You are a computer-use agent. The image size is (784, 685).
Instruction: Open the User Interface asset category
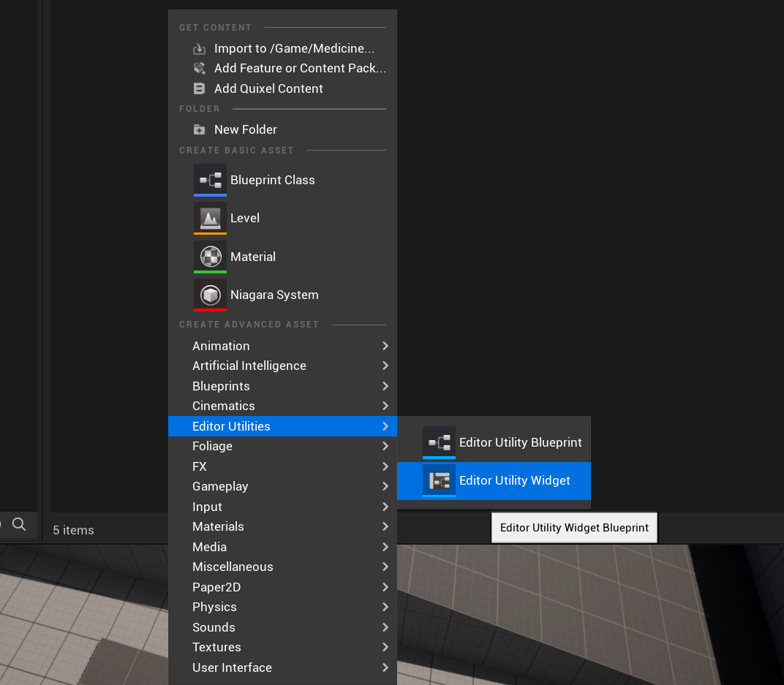pos(282,667)
